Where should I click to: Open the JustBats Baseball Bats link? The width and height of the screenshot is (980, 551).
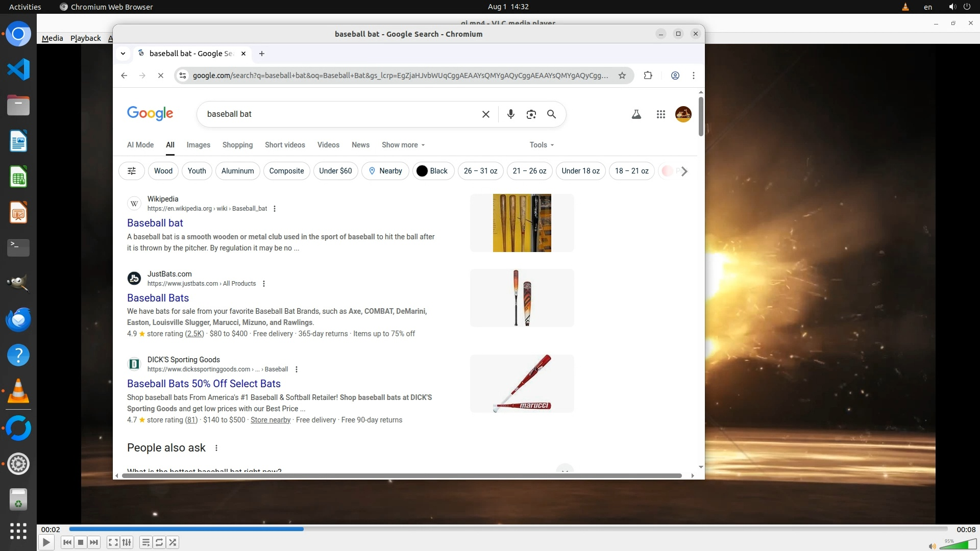click(158, 298)
